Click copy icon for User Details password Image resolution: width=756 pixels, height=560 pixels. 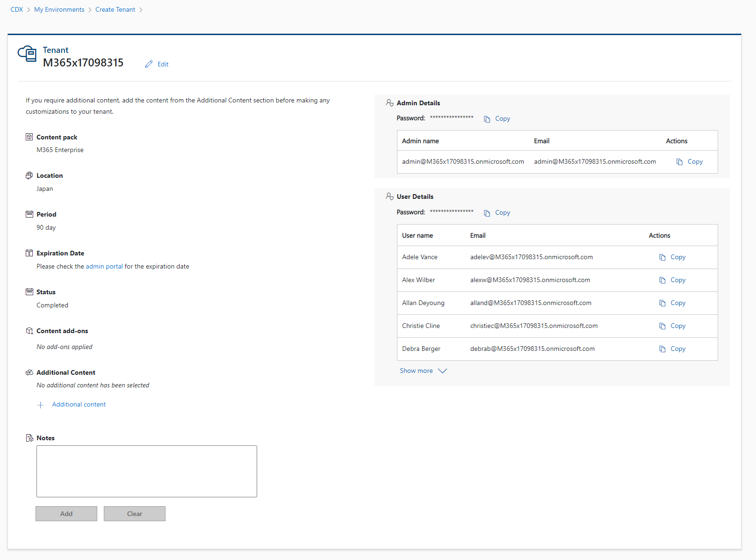[487, 213]
